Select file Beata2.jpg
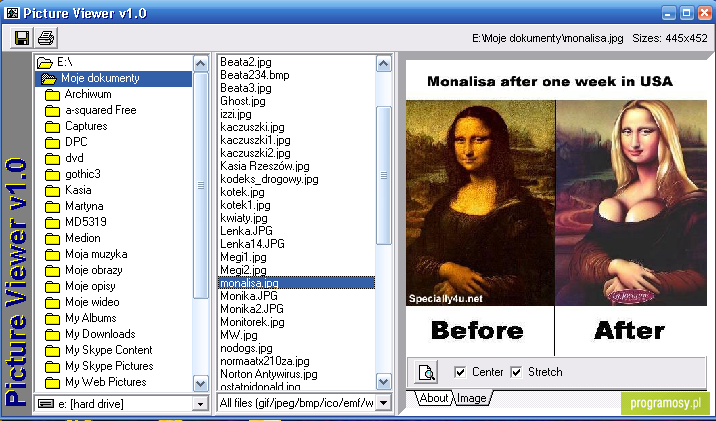 (x=246, y=62)
